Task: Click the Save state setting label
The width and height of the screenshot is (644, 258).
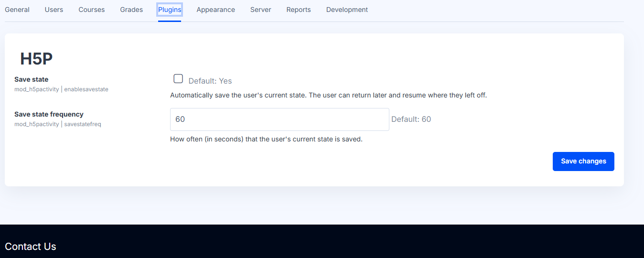Action: (x=32, y=79)
